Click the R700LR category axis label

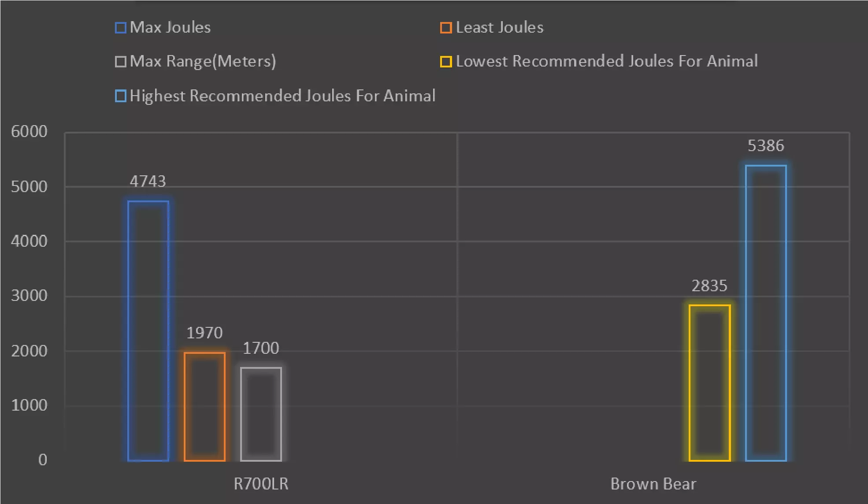point(261,484)
